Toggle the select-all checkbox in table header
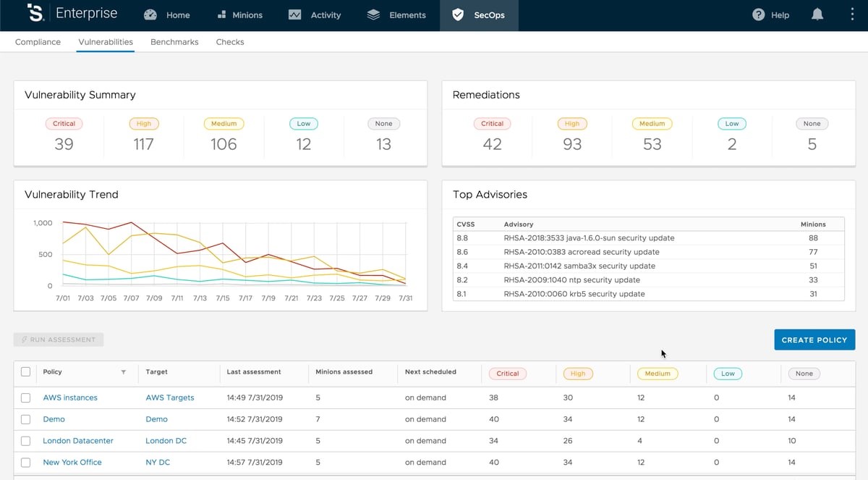 coord(25,371)
